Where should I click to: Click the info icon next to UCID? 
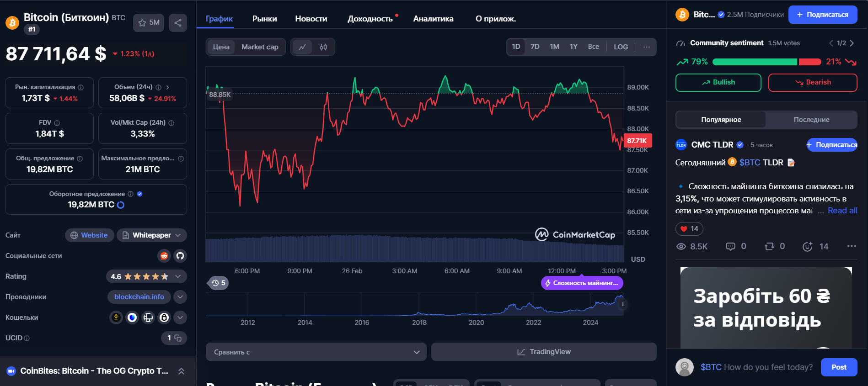tap(27, 338)
